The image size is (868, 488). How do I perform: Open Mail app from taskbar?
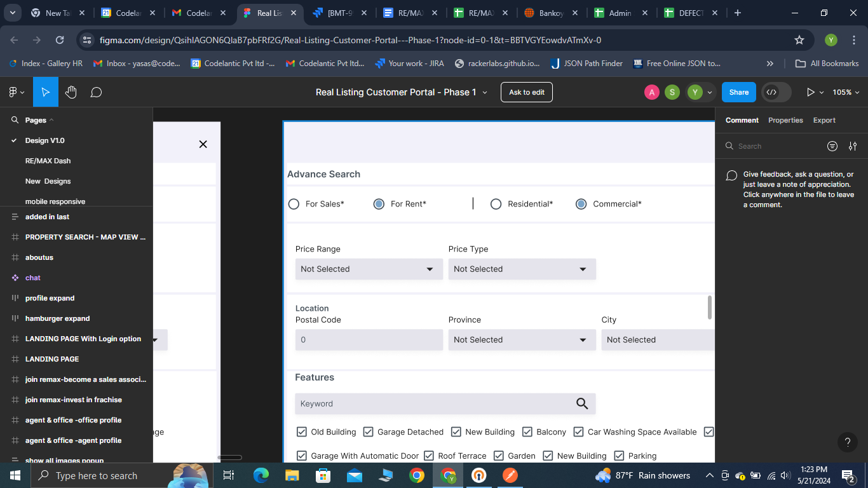click(x=354, y=475)
